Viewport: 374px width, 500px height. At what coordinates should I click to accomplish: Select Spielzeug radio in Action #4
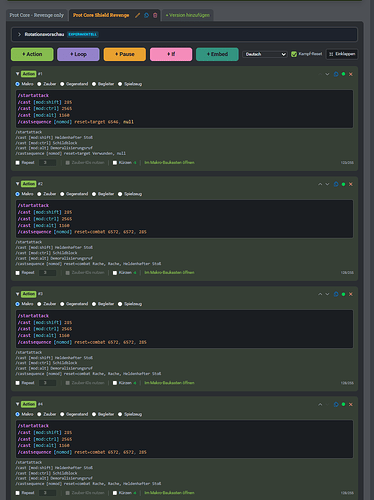120,414
